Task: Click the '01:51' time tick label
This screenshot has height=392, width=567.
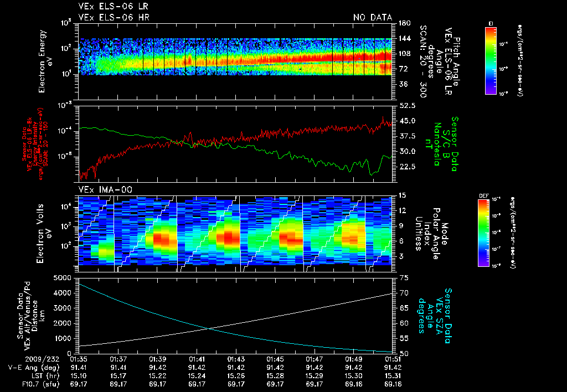Action: 393,359
